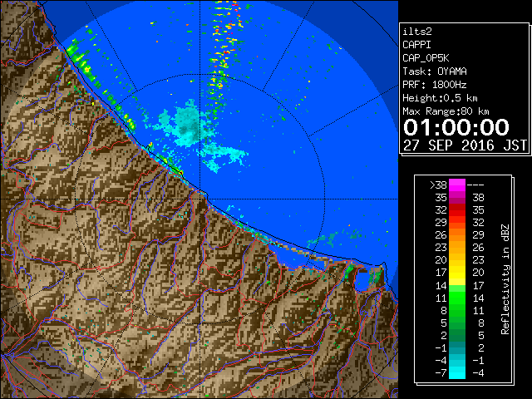Select the 'Task: OYAMA' line
Screen dimensions: 532x399
pos(435,71)
